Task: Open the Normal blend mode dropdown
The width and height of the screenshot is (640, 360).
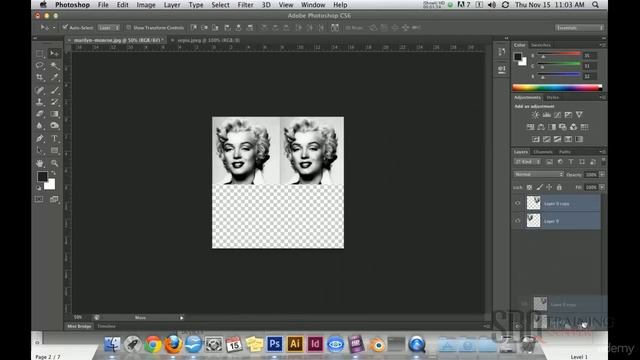Action: click(538, 174)
